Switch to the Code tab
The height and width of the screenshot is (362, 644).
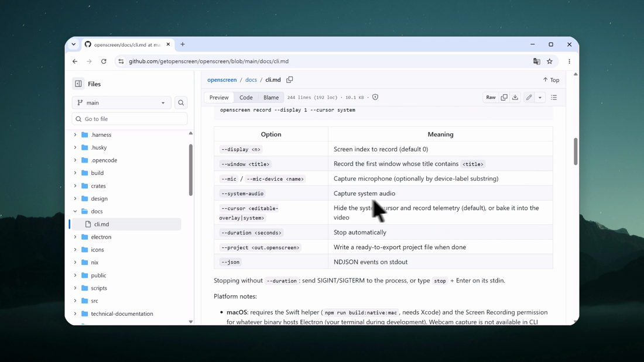click(x=246, y=97)
